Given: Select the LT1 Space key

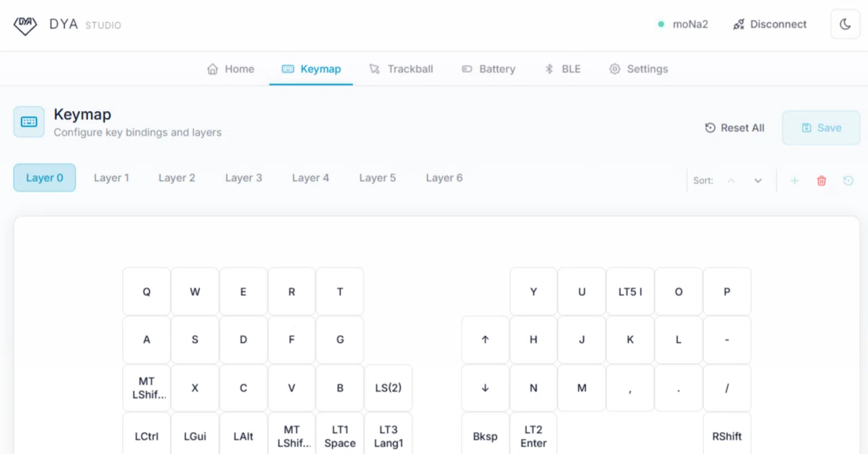Looking at the screenshot, I should [x=340, y=434].
